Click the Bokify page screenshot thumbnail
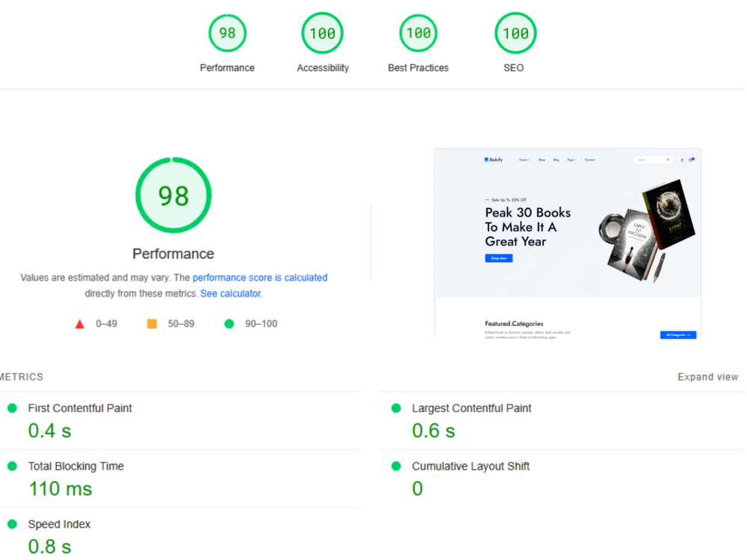This screenshot has width=747, height=560. pyautogui.click(x=568, y=243)
